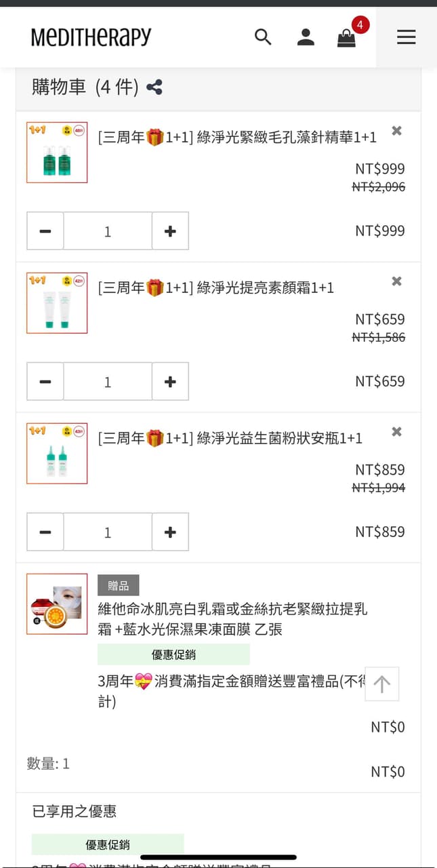Click the share cart icon
Image resolution: width=437 pixels, height=868 pixels.
tap(154, 87)
